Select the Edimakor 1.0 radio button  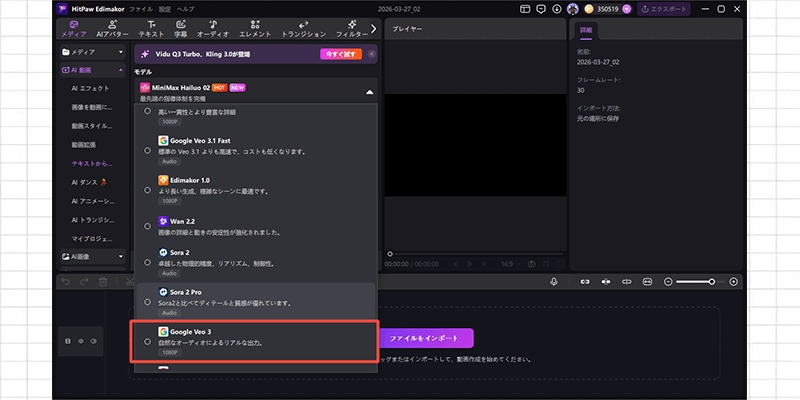pos(147,190)
